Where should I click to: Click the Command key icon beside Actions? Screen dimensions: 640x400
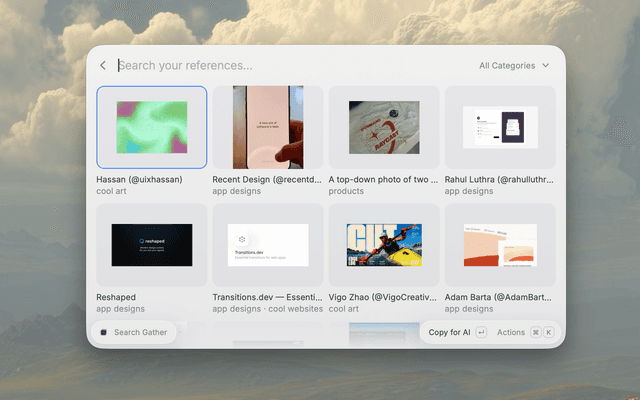(536, 332)
